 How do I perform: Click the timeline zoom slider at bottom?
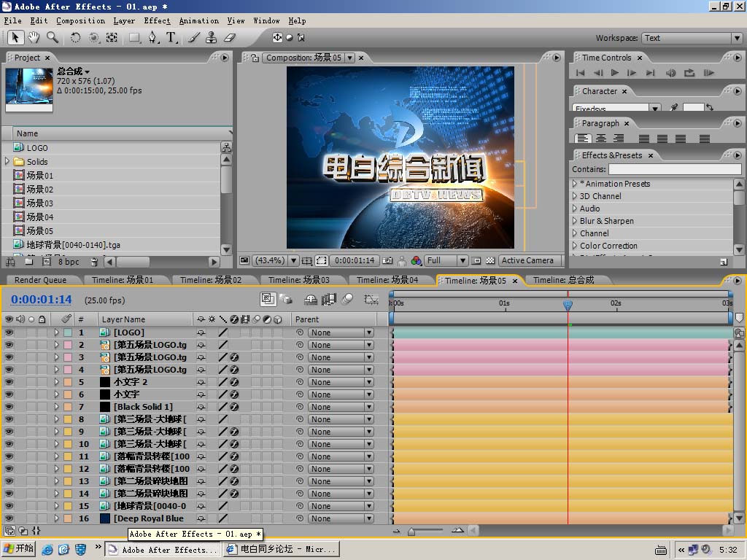(412, 532)
